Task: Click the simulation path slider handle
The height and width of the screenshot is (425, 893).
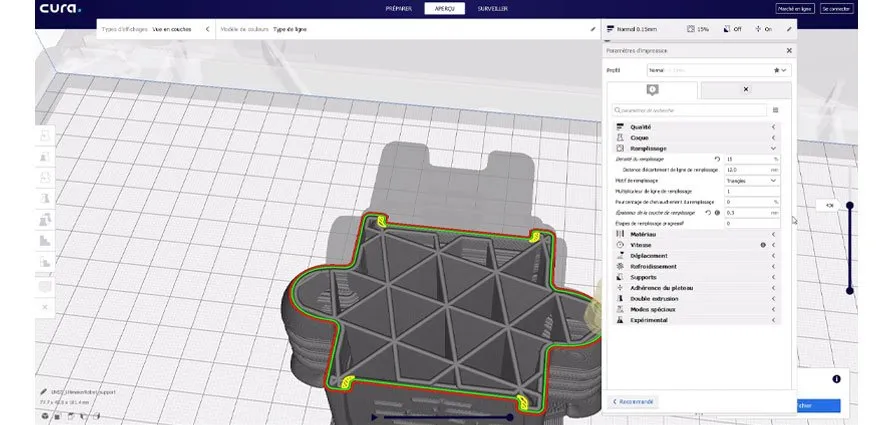Action: 510,418
